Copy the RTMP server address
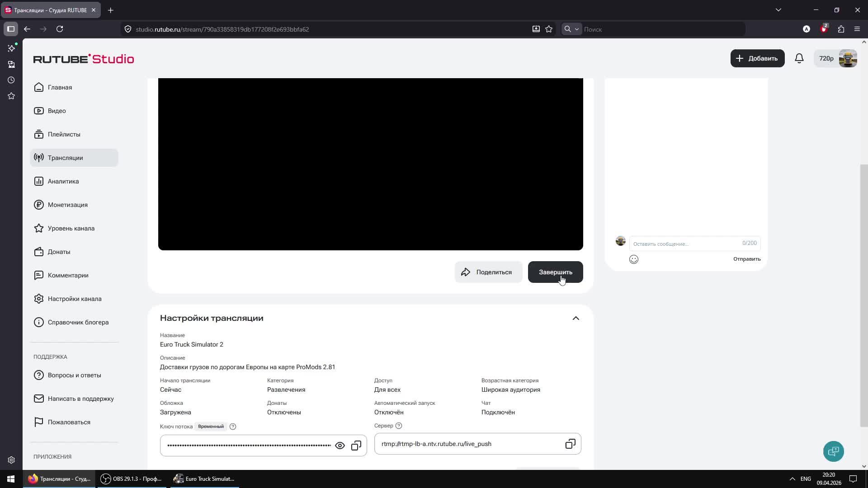 570,444
